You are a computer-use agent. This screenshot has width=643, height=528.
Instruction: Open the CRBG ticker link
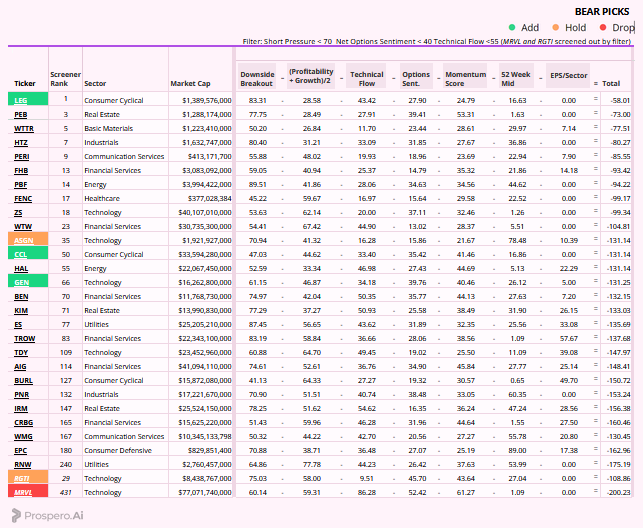click(23, 422)
